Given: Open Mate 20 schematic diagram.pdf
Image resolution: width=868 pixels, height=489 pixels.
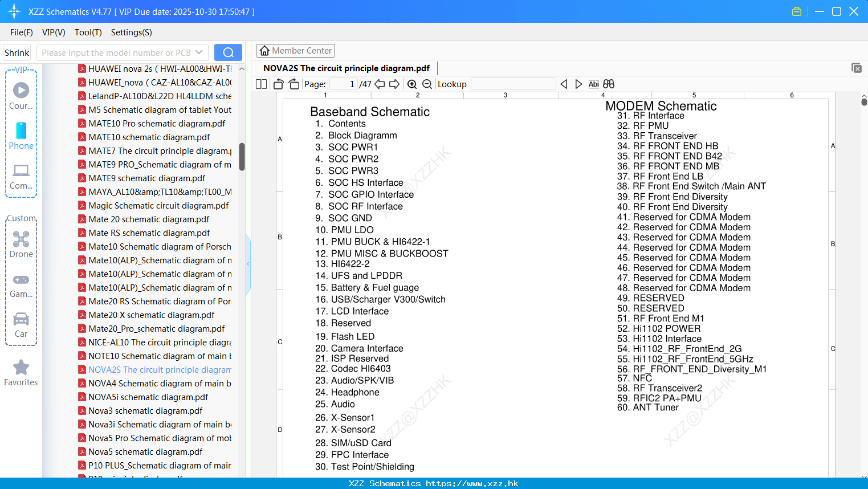Looking at the screenshot, I should pyautogui.click(x=149, y=219).
